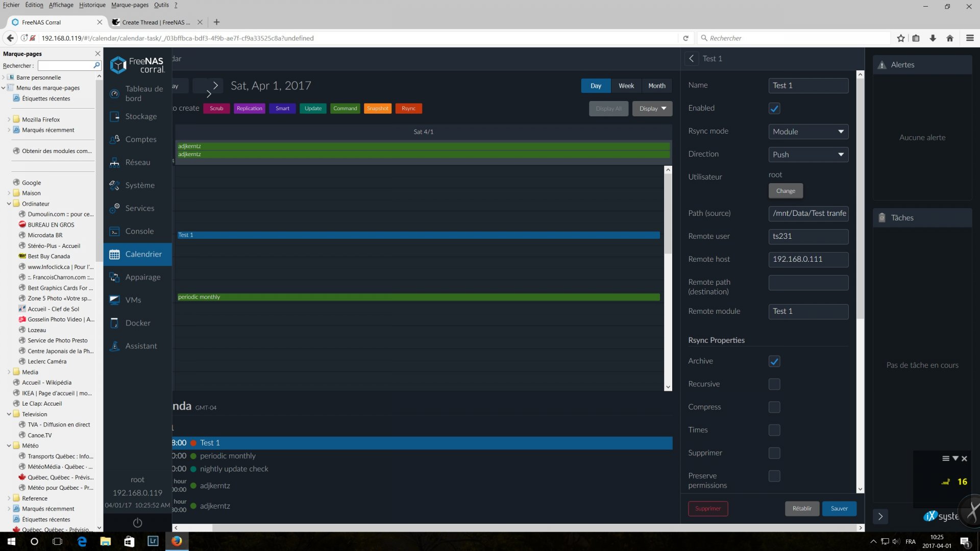Click the Rétablir button
The image size is (980, 551).
coord(802,509)
